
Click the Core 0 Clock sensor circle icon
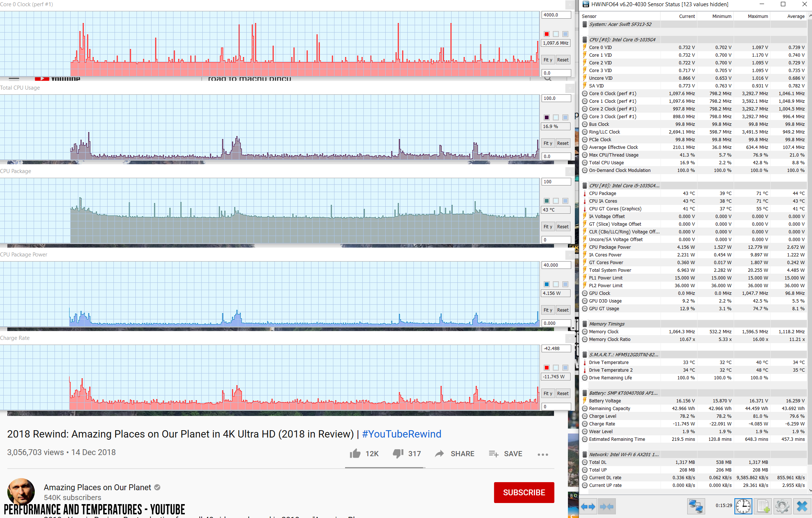(x=585, y=93)
